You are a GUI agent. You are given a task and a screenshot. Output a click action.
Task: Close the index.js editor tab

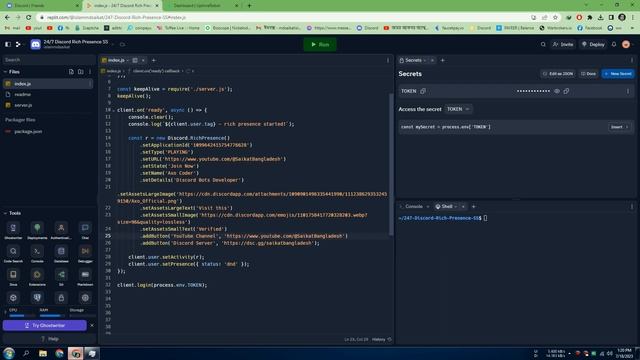tap(143, 60)
